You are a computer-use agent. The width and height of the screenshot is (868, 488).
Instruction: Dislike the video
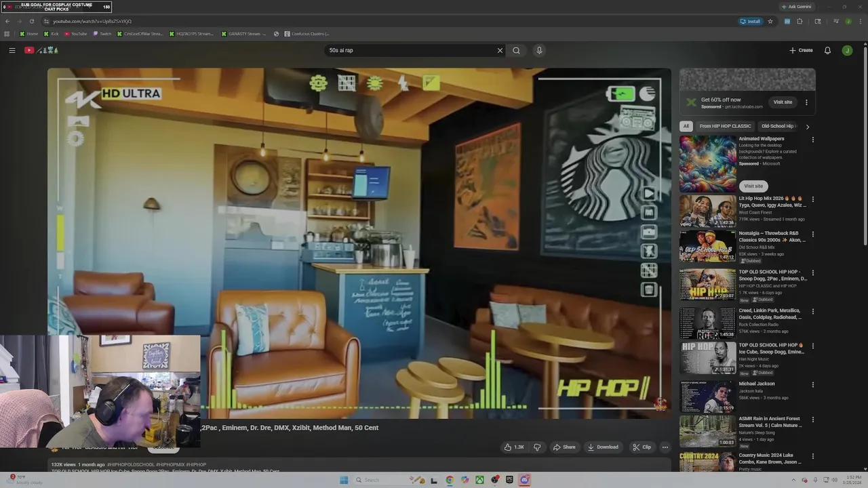click(x=537, y=447)
